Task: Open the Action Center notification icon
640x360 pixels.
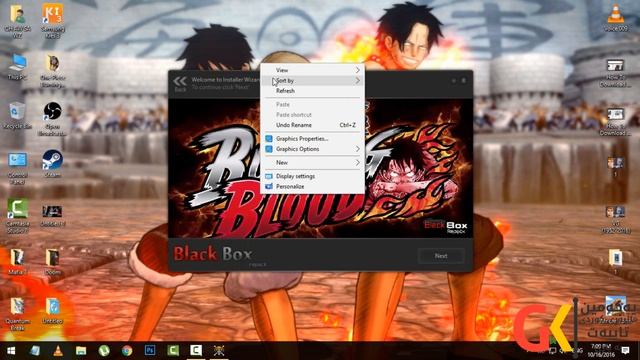Action: (x=625, y=350)
